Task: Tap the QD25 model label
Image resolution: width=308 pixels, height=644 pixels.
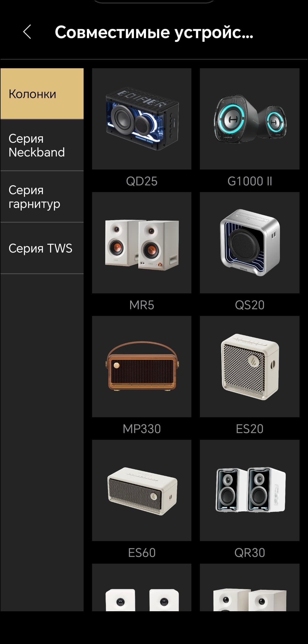Action: [x=142, y=181]
